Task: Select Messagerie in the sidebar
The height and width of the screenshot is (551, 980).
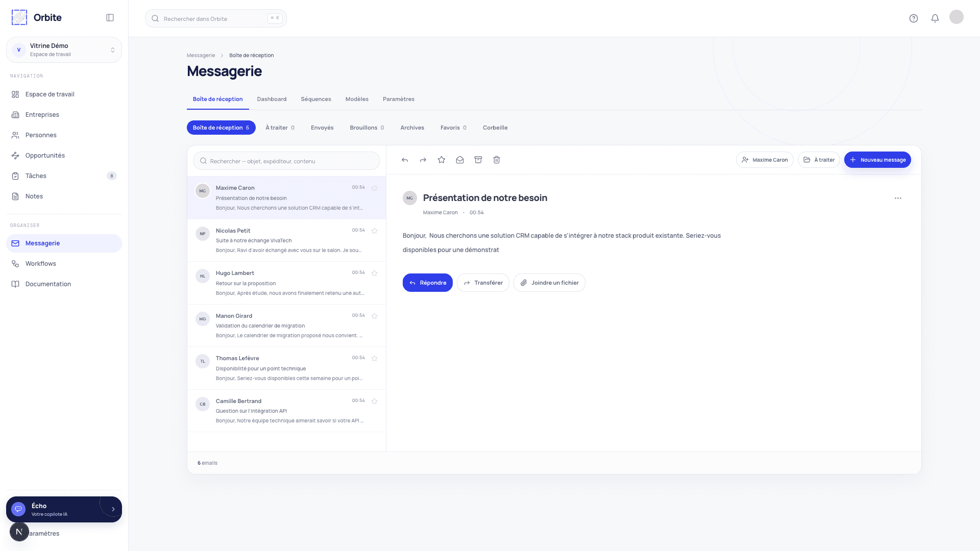Action: (64, 243)
